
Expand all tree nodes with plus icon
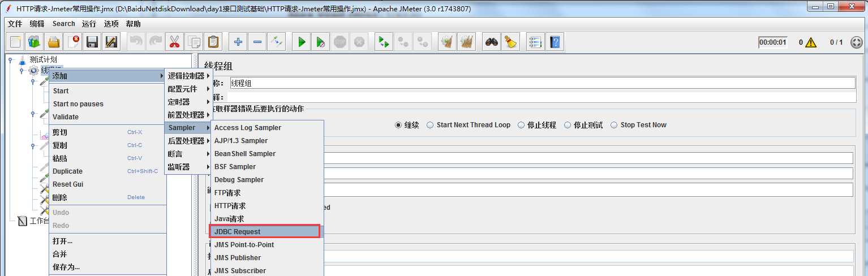(x=238, y=42)
